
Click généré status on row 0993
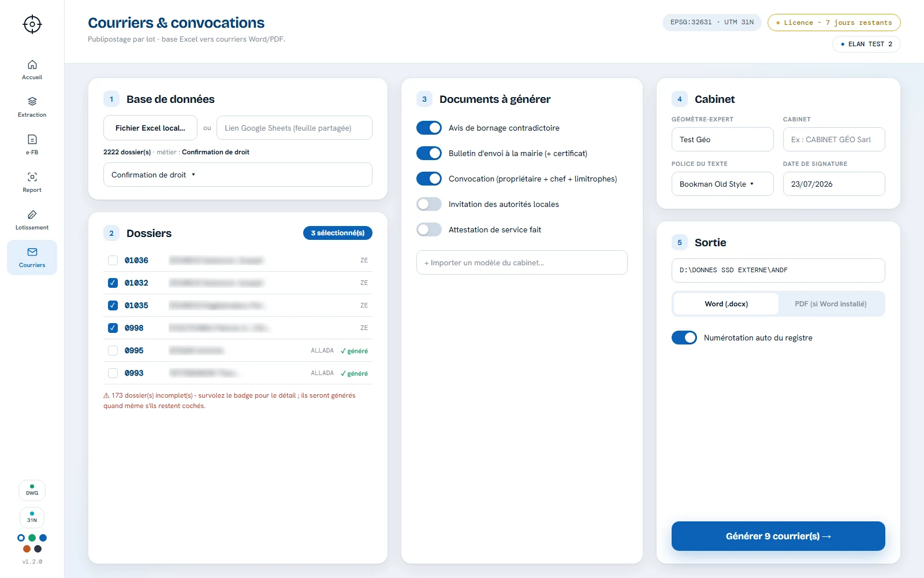tap(354, 373)
